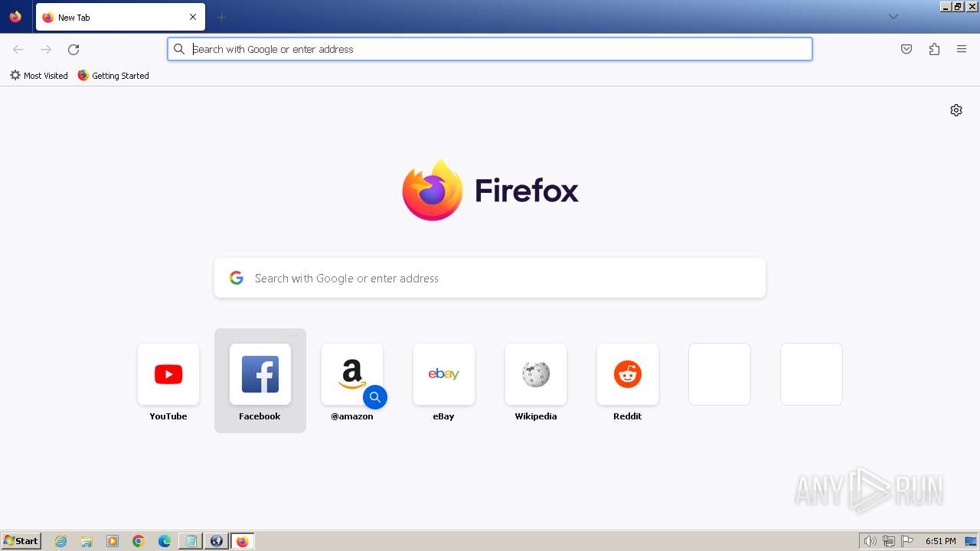
Task: Click the Reddit label text
Action: [628, 416]
